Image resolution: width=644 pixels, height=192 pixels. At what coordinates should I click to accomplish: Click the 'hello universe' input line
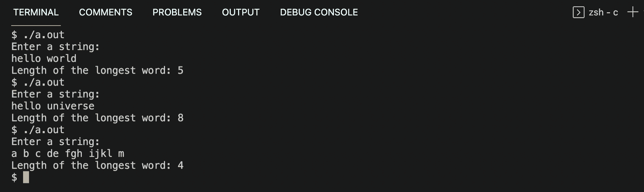(53, 106)
